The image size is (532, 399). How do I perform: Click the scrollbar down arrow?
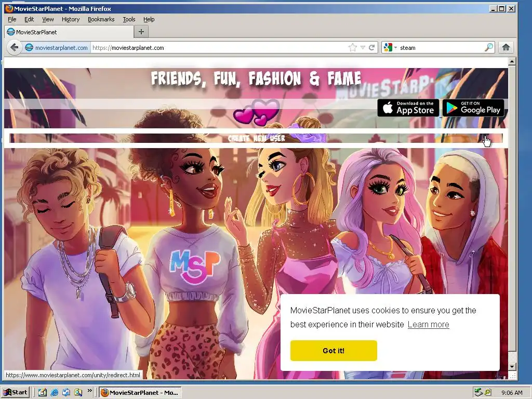512,367
